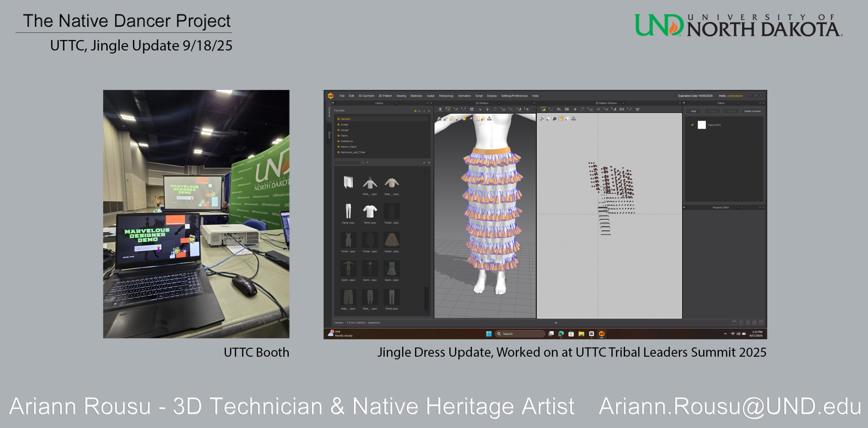Toggle the checkmark beside Fabric1610
The width and height of the screenshot is (868, 428).
[692, 125]
